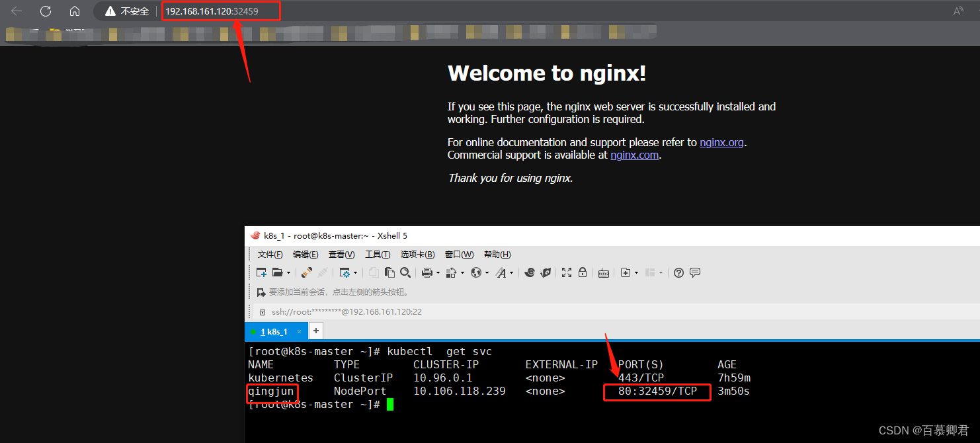Select the k8s_1 session tab
Image resolution: width=980 pixels, height=443 pixels.
pyautogui.click(x=275, y=331)
